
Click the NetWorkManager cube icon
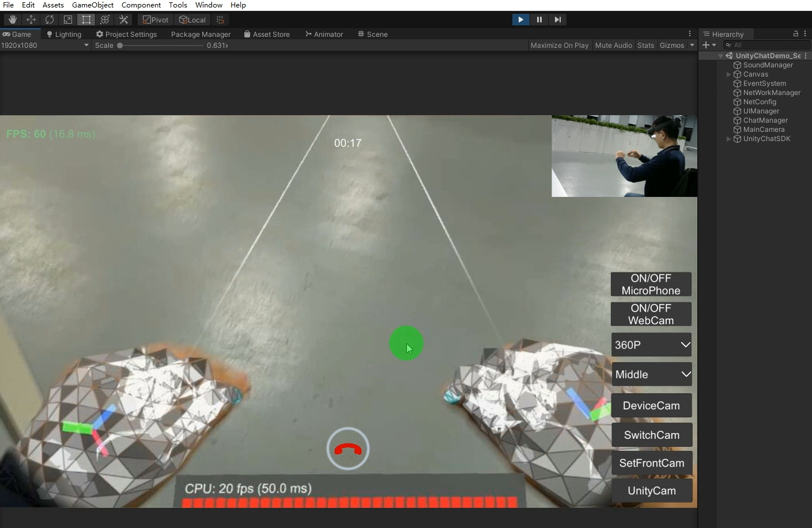[737, 93]
